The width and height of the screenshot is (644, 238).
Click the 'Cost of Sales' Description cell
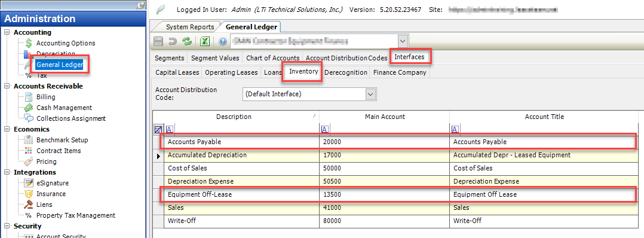tap(241, 168)
